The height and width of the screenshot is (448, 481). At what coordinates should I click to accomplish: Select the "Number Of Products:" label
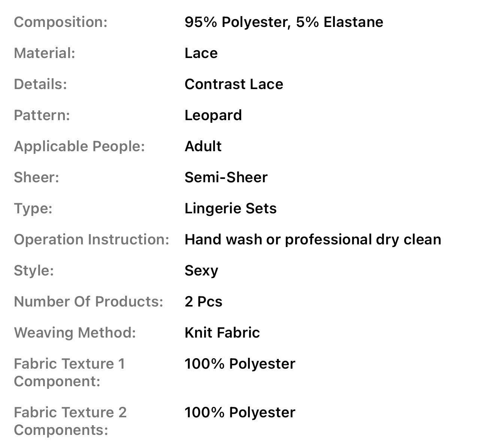click(89, 302)
